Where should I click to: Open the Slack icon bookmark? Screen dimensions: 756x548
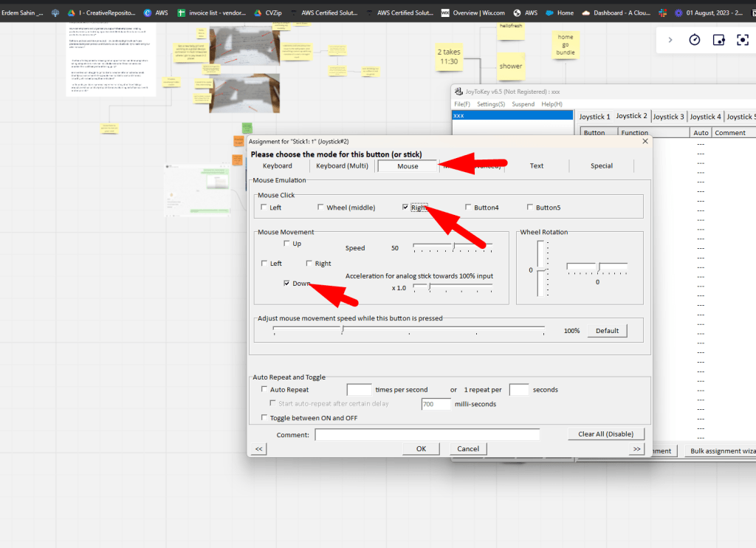click(663, 13)
